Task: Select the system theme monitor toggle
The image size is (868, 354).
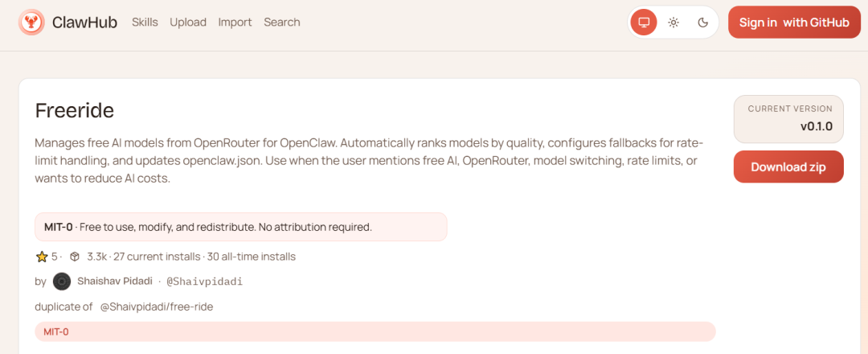Action: click(644, 23)
